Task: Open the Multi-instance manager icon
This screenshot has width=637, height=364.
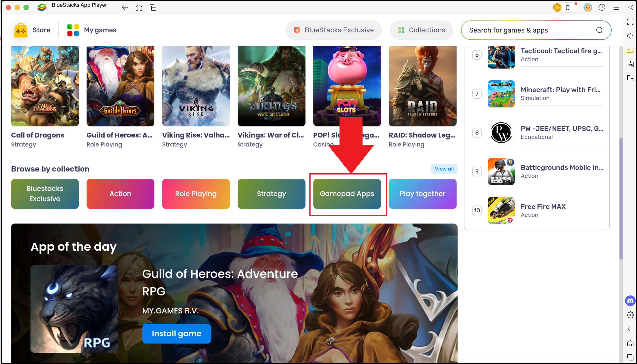Action: tap(630, 78)
